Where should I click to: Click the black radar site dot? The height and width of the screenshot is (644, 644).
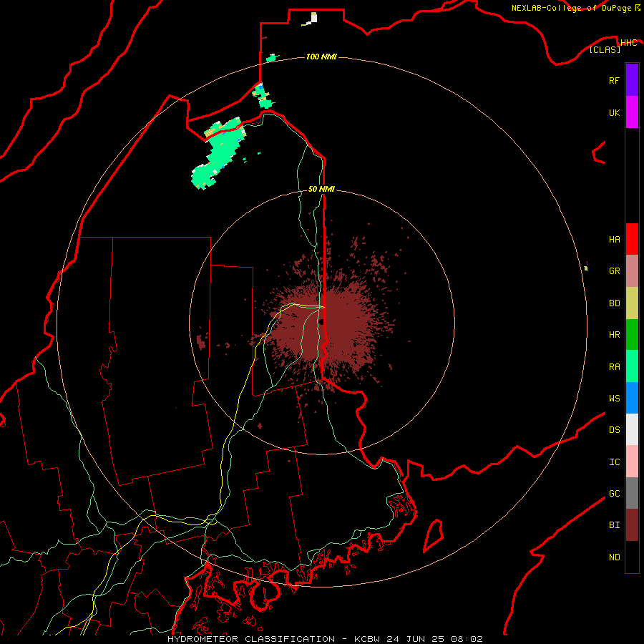[x=321, y=322]
